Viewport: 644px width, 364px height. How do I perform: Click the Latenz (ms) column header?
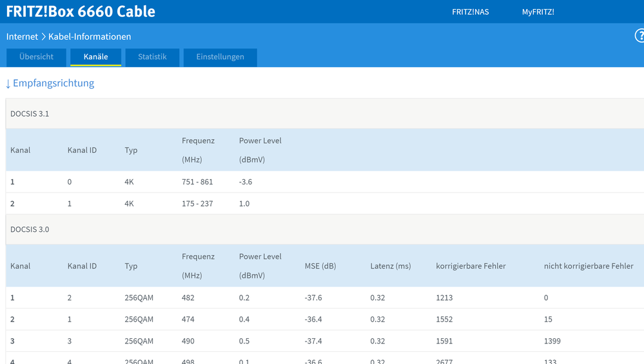(390, 266)
